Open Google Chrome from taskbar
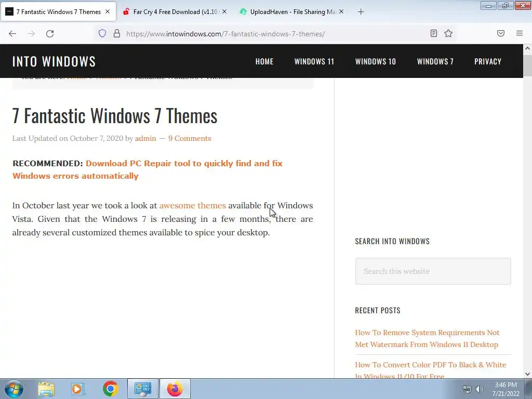 pyautogui.click(x=110, y=389)
